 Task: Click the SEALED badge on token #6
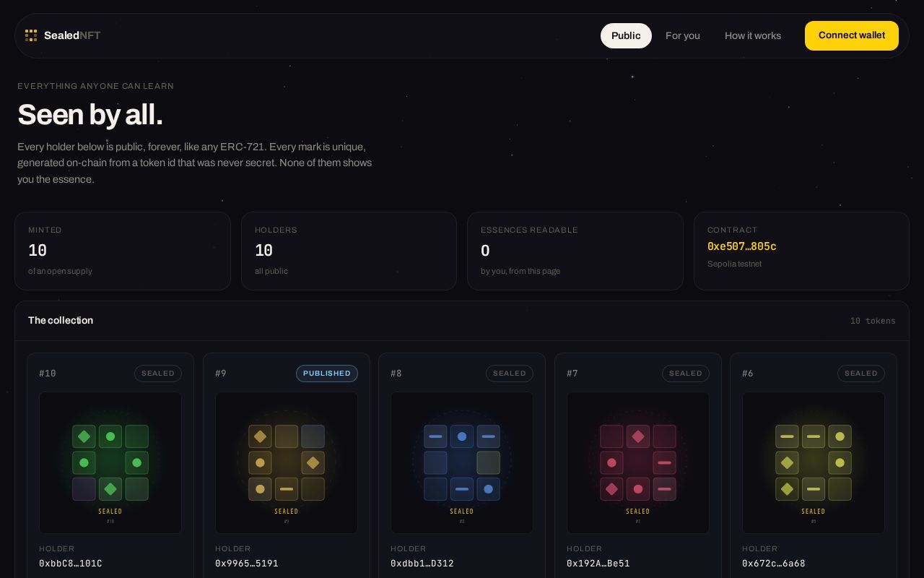click(861, 374)
